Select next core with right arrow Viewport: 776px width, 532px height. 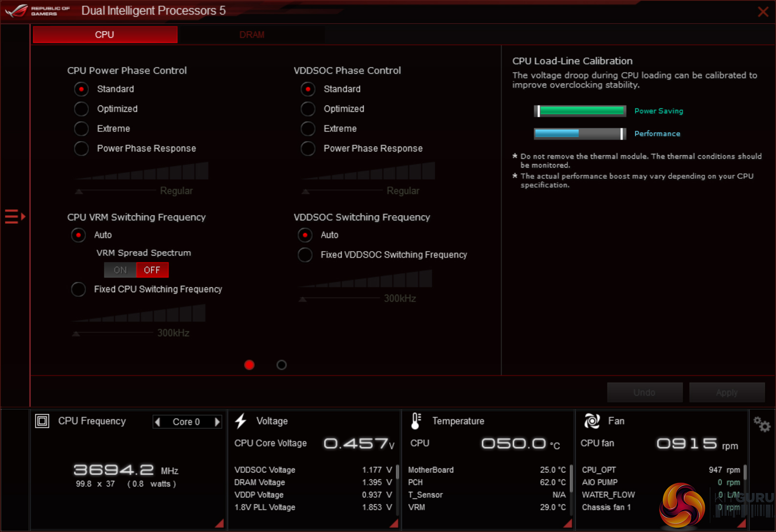click(x=217, y=422)
